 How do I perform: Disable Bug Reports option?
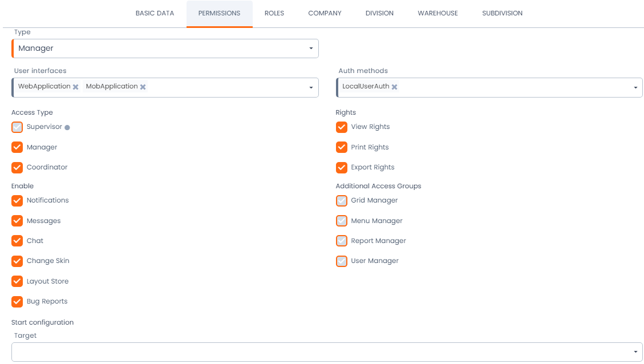[x=17, y=301]
